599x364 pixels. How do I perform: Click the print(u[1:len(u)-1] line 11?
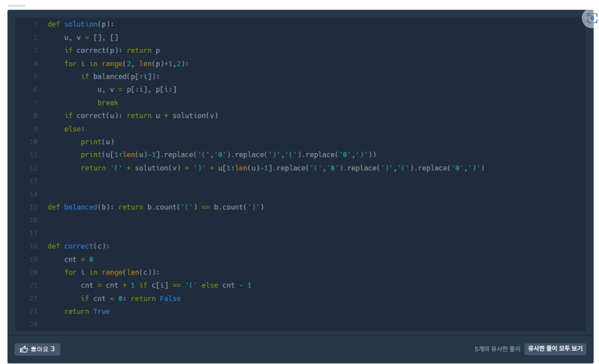pyautogui.click(x=229, y=155)
